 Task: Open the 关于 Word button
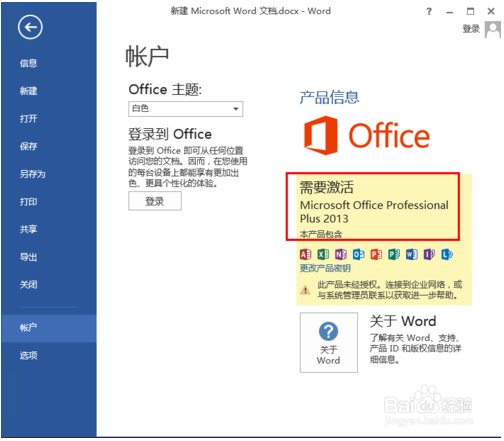coord(329,342)
